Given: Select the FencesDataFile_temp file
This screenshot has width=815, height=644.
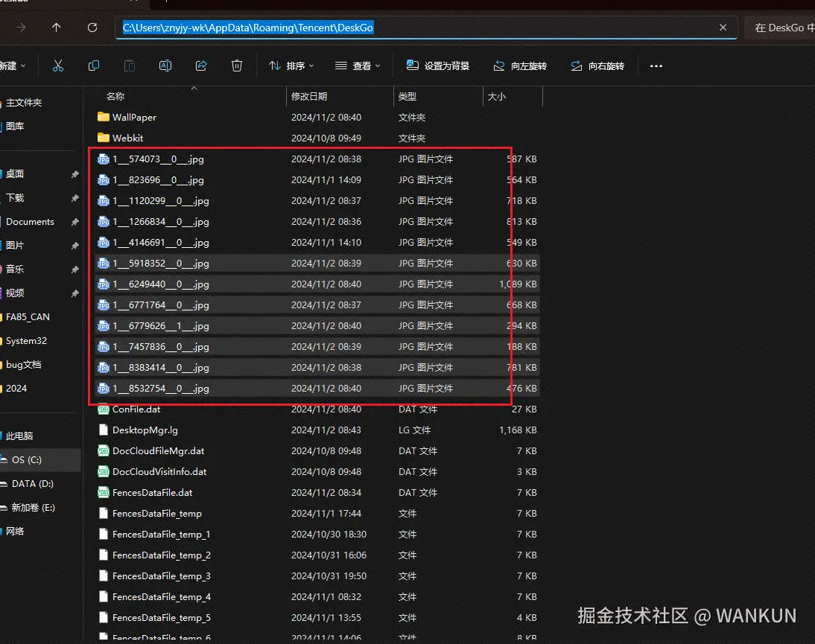Looking at the screenshot, I should coord(317,514).
